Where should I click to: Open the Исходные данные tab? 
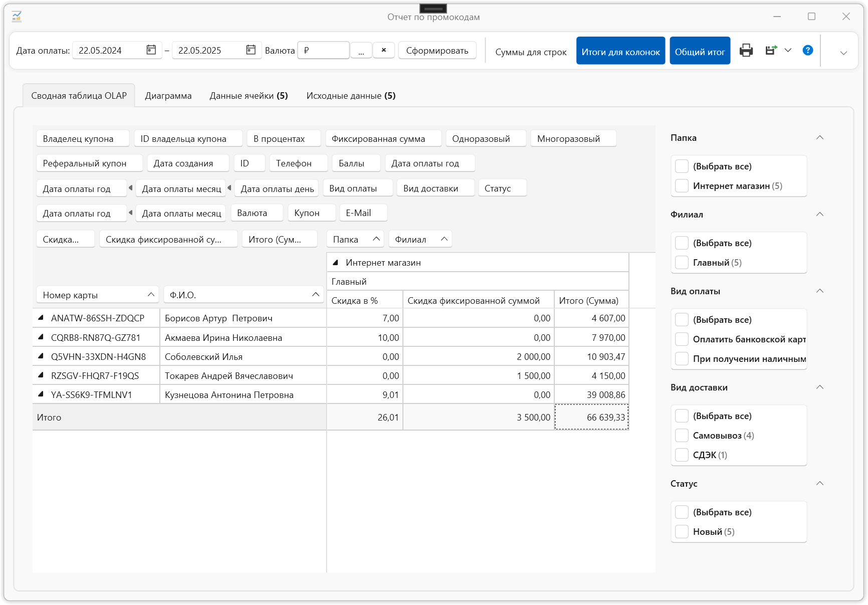pyautogui.click(x=351, y=96)
